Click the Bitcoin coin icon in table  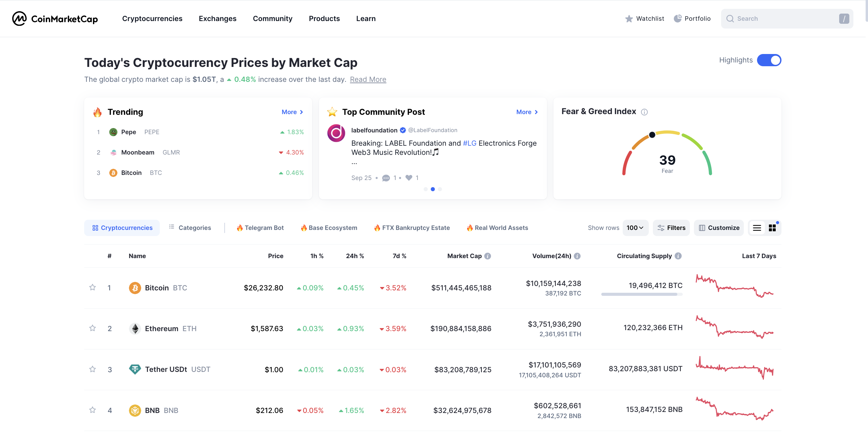[x=135, y=288]
